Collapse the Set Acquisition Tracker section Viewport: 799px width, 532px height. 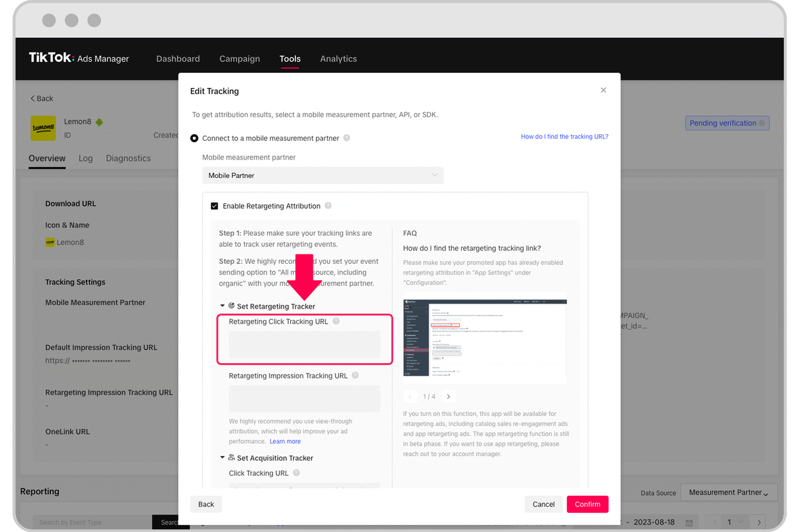[222, 458]
